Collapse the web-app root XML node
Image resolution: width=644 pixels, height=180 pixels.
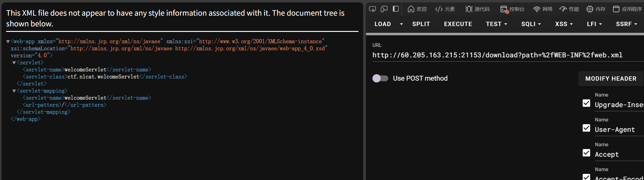(x=8, y=41)
